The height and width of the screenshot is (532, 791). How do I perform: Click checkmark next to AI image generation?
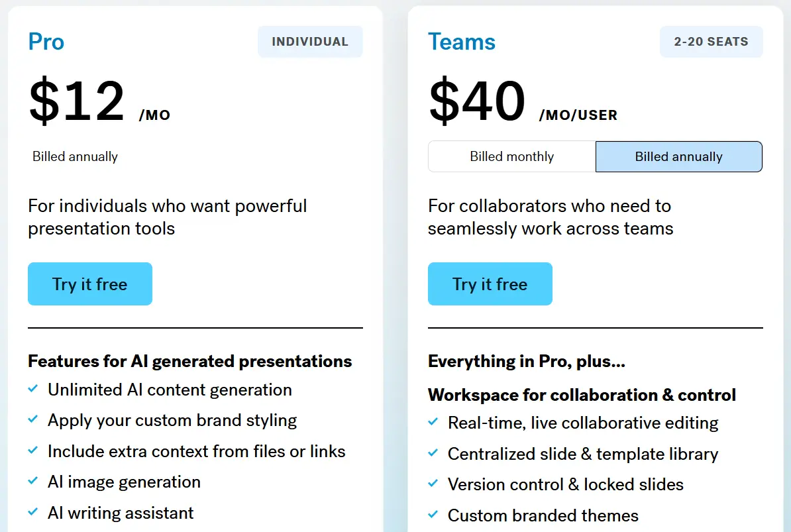32,482
